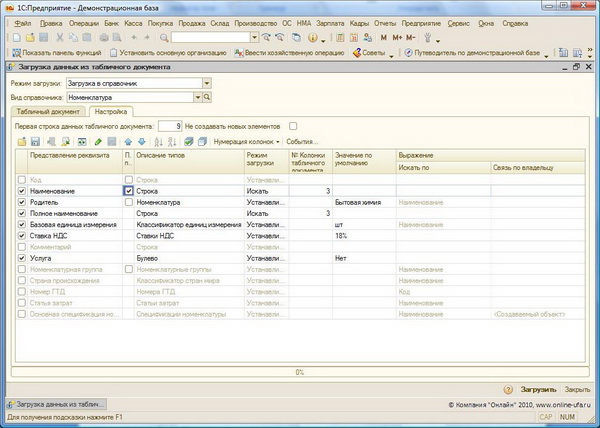Click the 18% default value cell
Image resolution: width=600 pixels, height=428 pixels.
click(364, 236)
